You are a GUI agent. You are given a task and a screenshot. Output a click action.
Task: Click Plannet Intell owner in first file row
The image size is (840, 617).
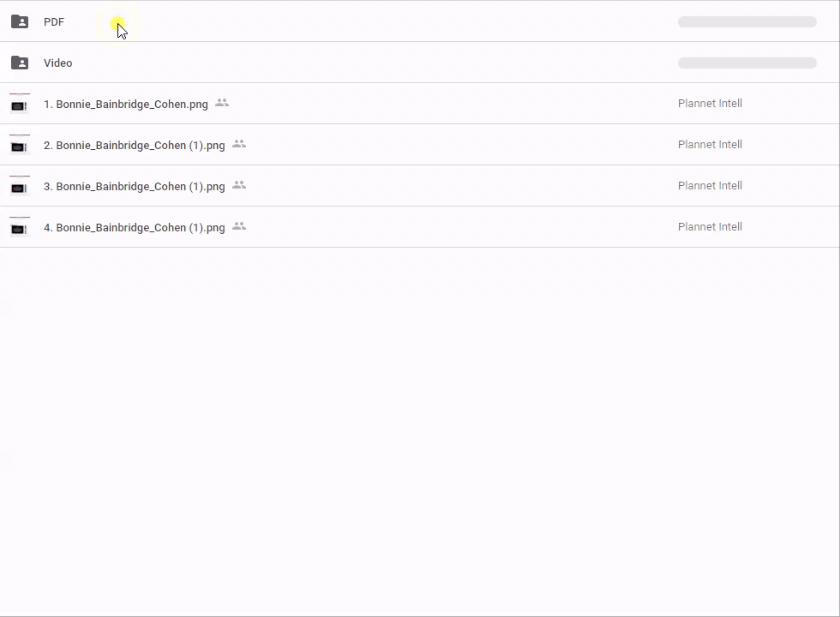(x=710, y=104)
